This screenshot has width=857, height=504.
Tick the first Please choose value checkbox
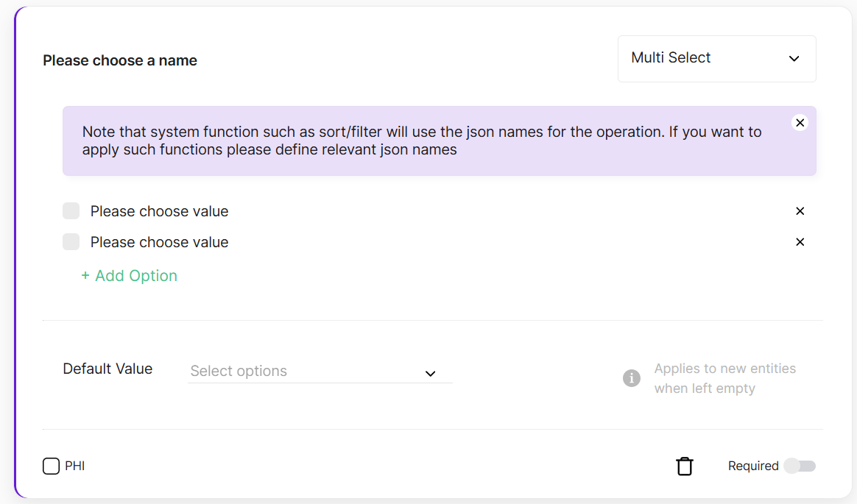71,210
